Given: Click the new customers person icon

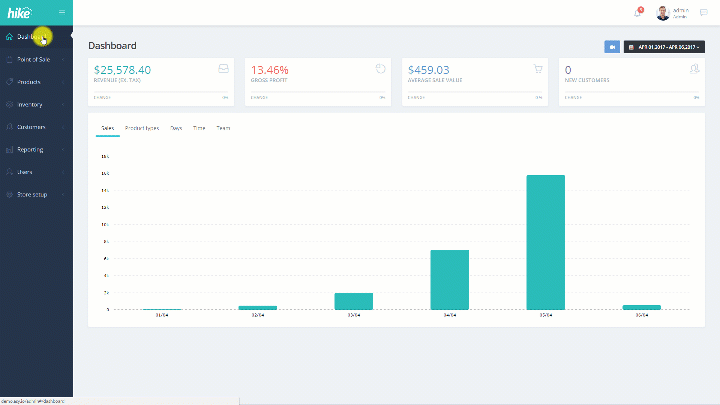Looking at the screenshot, I should click(694, 69).
